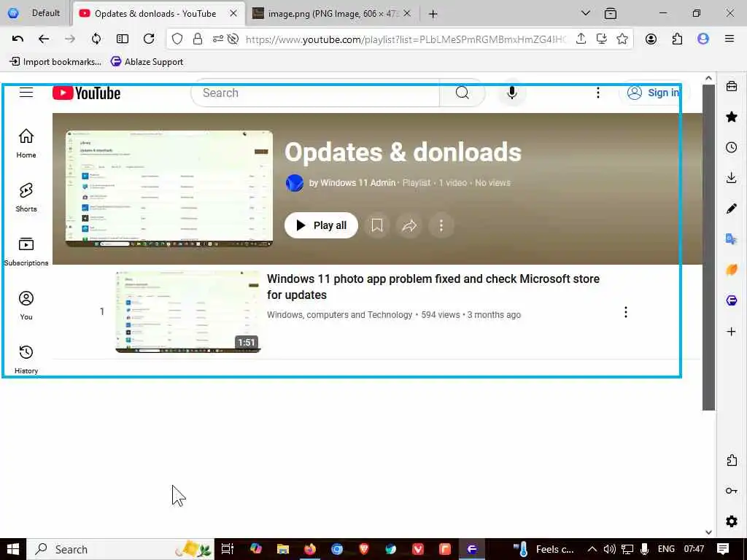The height and width of the screenshot is (560, 747).
Task: Open the account profile toolbar button
Action: pos(651,39)
